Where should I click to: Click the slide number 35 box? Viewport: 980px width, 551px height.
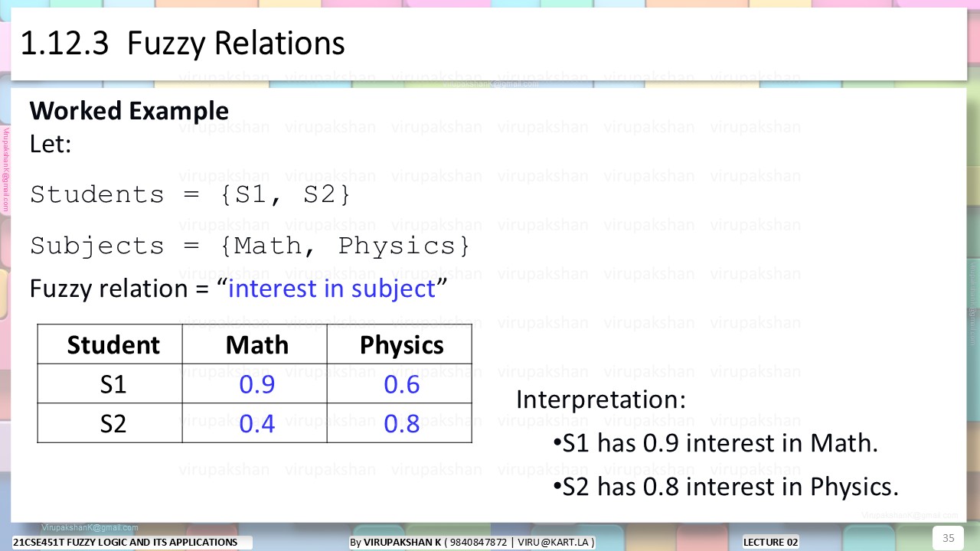[948, 538]
